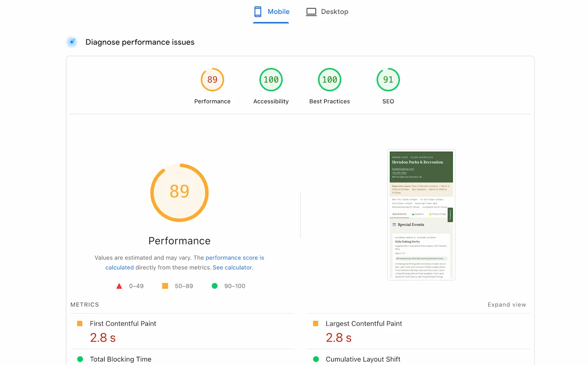The image size is (588, 365).
Task: Click the green circle 90–100 legend icon
Action: point(214,286)
